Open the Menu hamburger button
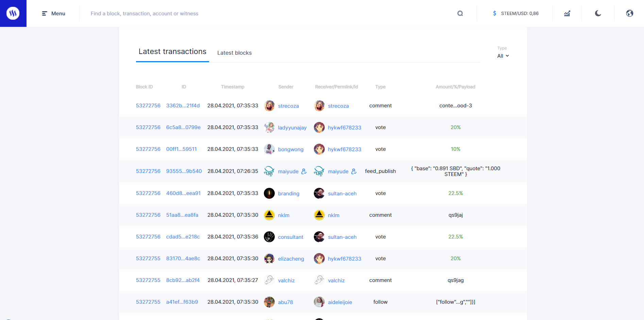 pyautogui.click(x=53, y=14)
